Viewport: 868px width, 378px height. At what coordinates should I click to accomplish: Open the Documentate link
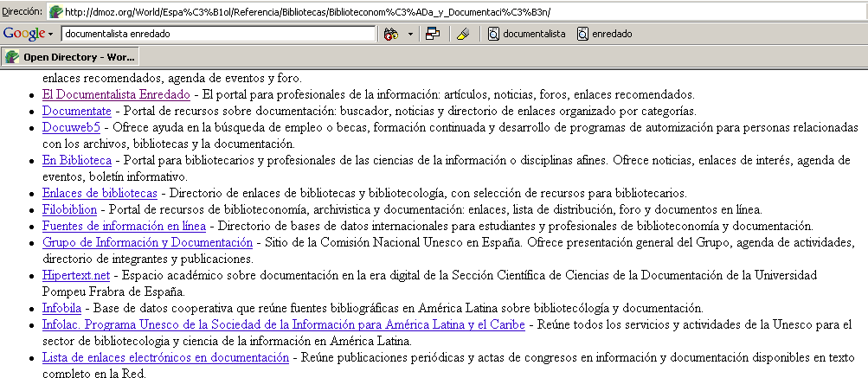tap(77, 111)
